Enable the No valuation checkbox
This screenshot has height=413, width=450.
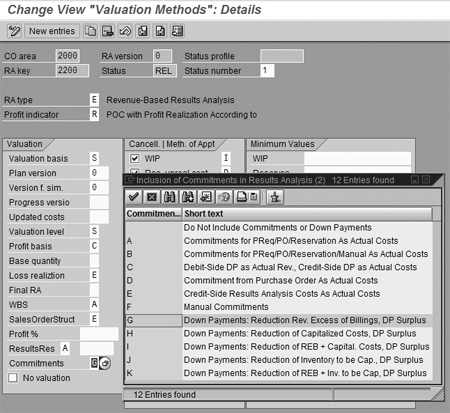pos(13,378)
